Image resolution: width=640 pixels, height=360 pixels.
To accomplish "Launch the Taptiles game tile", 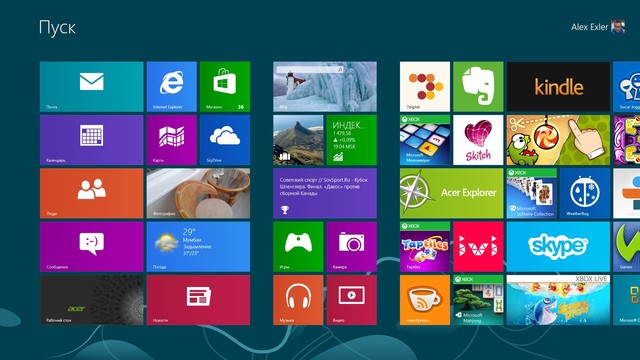I will pyautogui.click(x=425, y=247).
